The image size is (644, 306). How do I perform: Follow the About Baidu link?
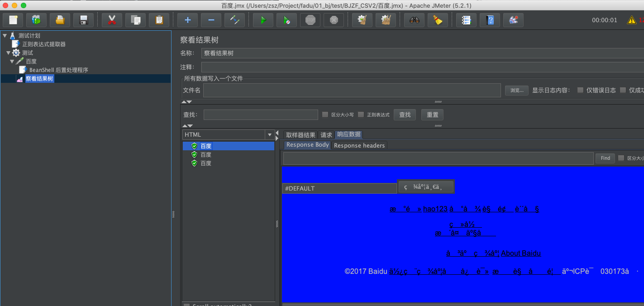click(x=521, y=253)
